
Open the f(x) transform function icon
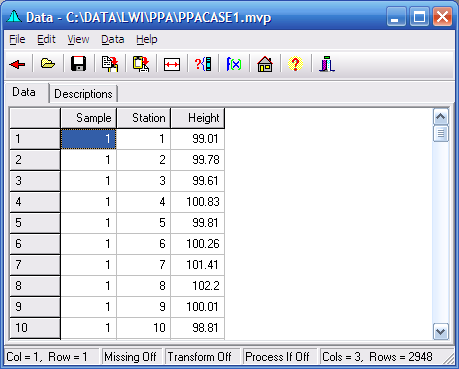coord(234,64)
